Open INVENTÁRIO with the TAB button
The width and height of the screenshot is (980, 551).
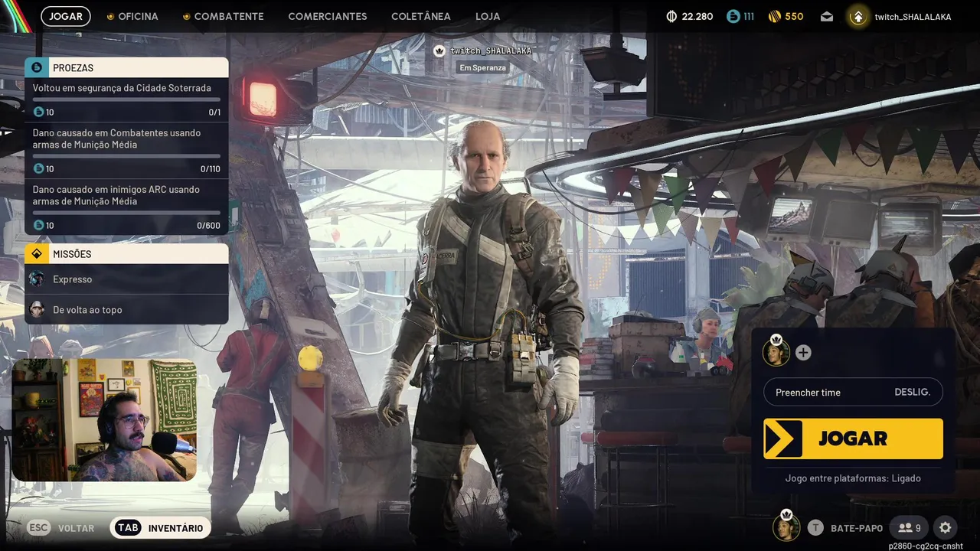161,528
